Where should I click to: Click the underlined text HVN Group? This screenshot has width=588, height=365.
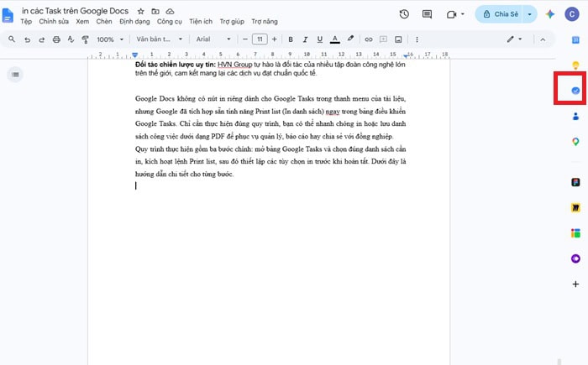[234, 65]
